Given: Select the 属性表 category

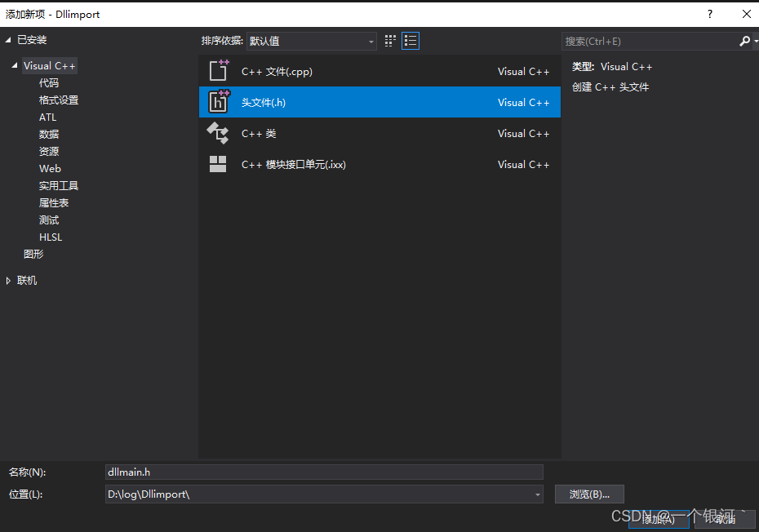Looking at the screenshot, I should click(x=54, y=203).
